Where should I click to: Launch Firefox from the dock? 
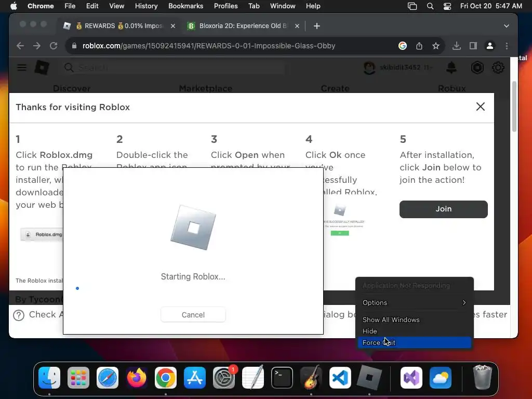point(137,378)
